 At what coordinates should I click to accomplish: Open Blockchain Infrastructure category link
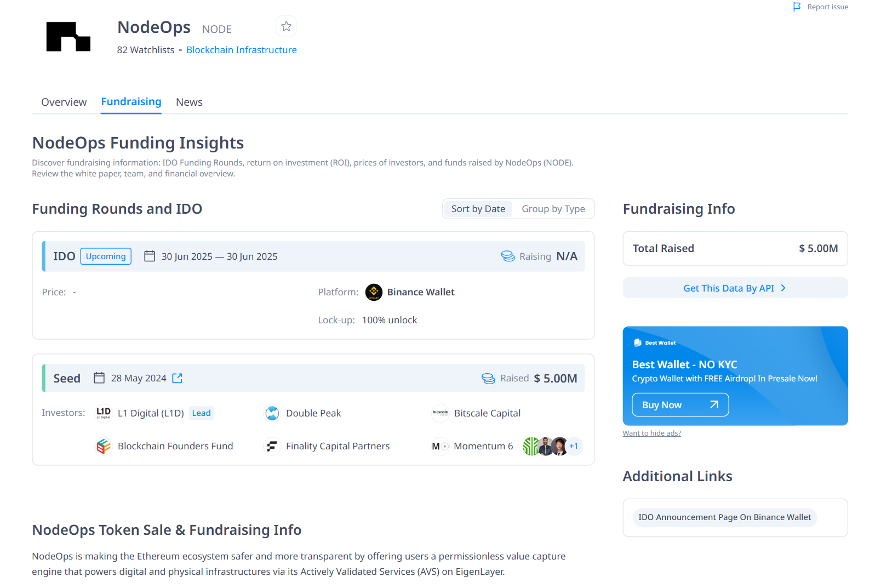pos(242,50)
